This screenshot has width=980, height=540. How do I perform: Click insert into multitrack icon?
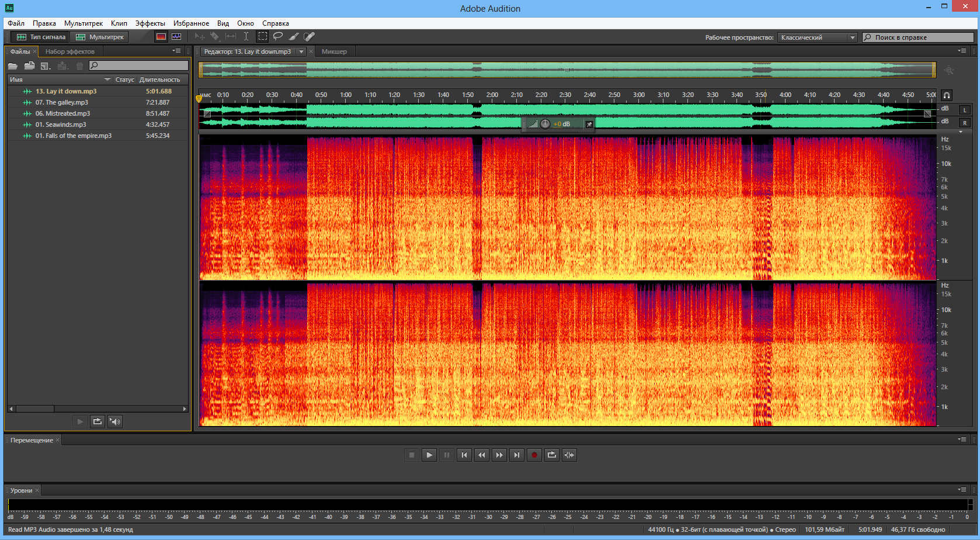click(62, 66)
